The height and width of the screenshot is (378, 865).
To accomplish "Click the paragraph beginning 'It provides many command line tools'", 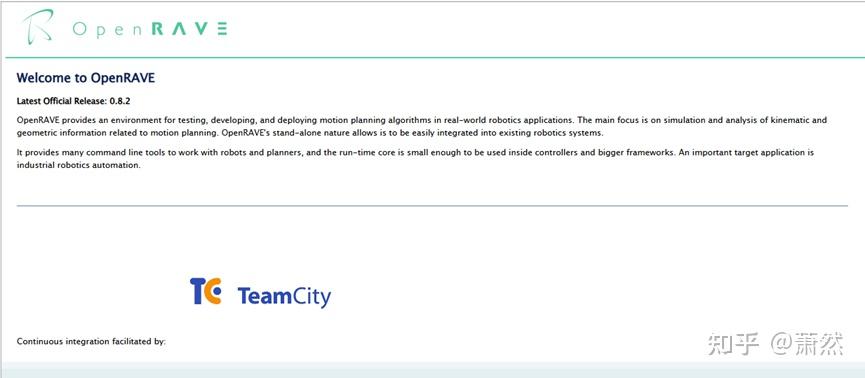I will pyautogui.click(x=415, y=158).
